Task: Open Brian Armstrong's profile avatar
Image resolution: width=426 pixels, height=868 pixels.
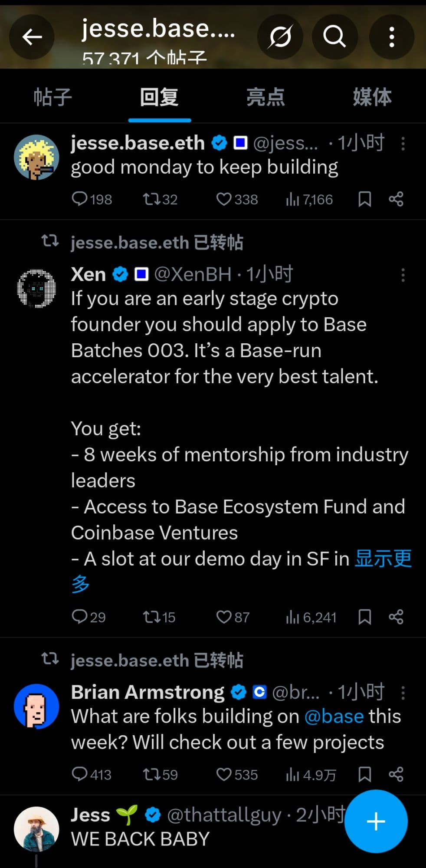Action: (36, 706)
